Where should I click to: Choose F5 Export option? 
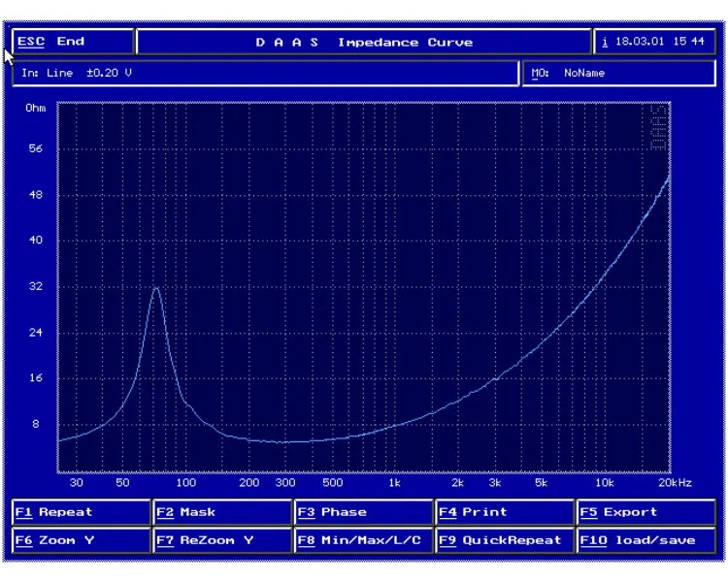(645, 512)
